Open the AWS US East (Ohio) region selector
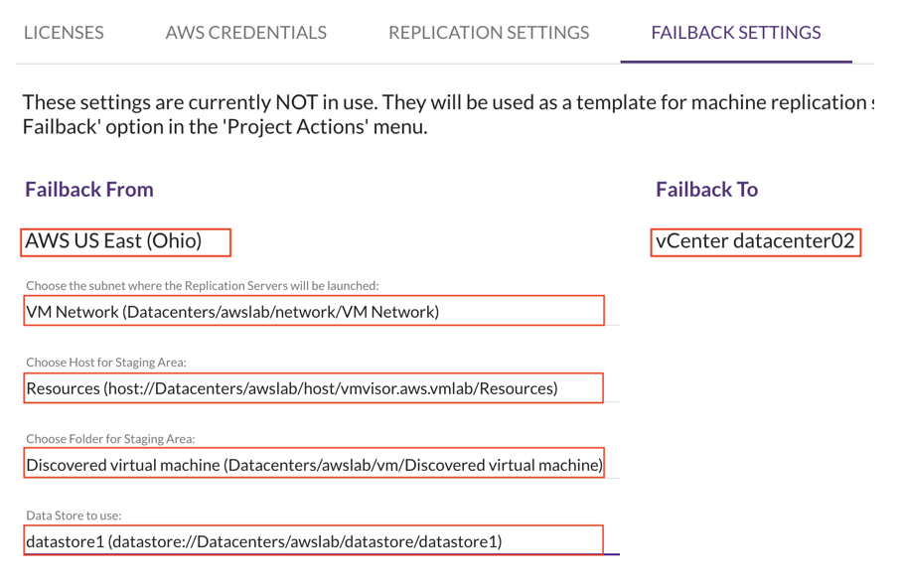The height and width of the screenshot is (588, 902). coord(126,240)
